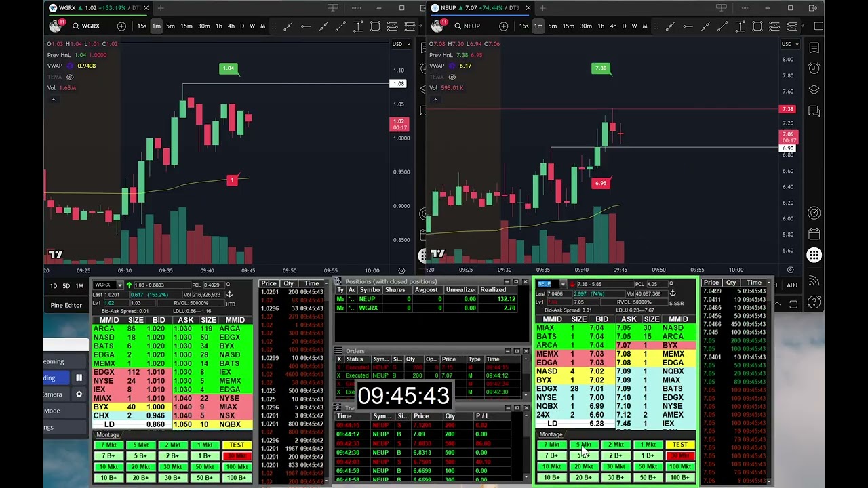This screenshot has width=868, height=488.
Task: Open NEUP symbol dropdown in Level 2 window
Action: point(563,284)
